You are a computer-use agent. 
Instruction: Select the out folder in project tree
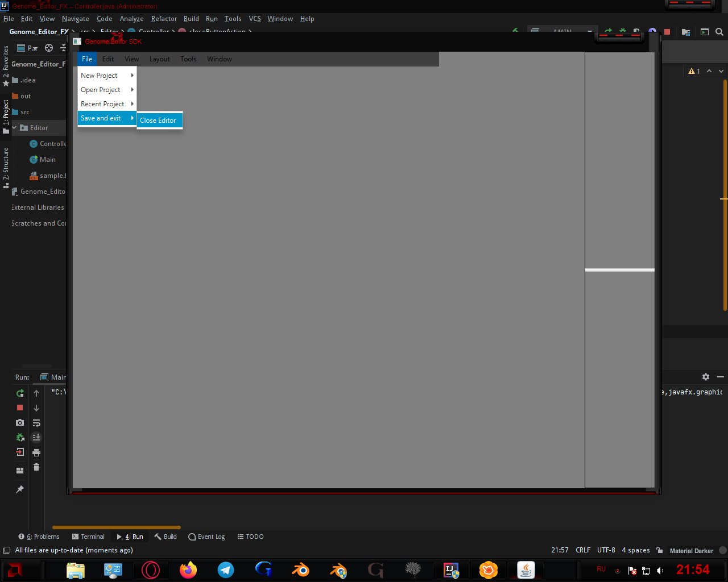pos(22,96)
